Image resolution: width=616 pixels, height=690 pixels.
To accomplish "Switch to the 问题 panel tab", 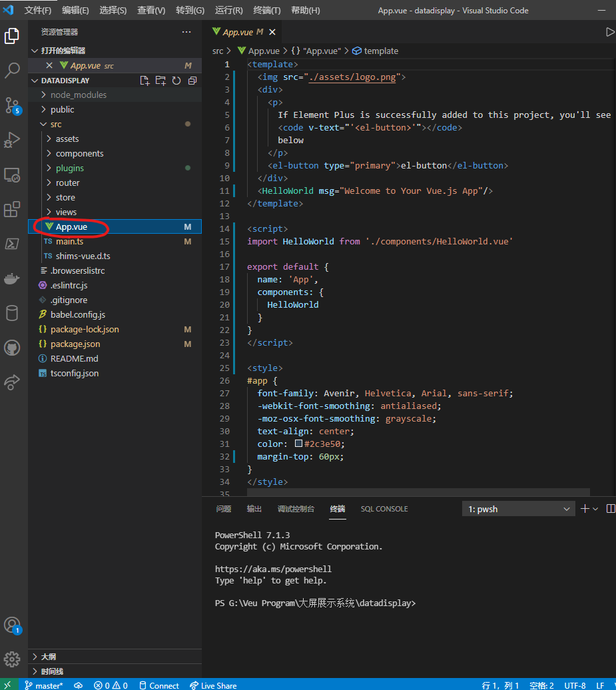I will pyautogui.click(x=224, y=509).
